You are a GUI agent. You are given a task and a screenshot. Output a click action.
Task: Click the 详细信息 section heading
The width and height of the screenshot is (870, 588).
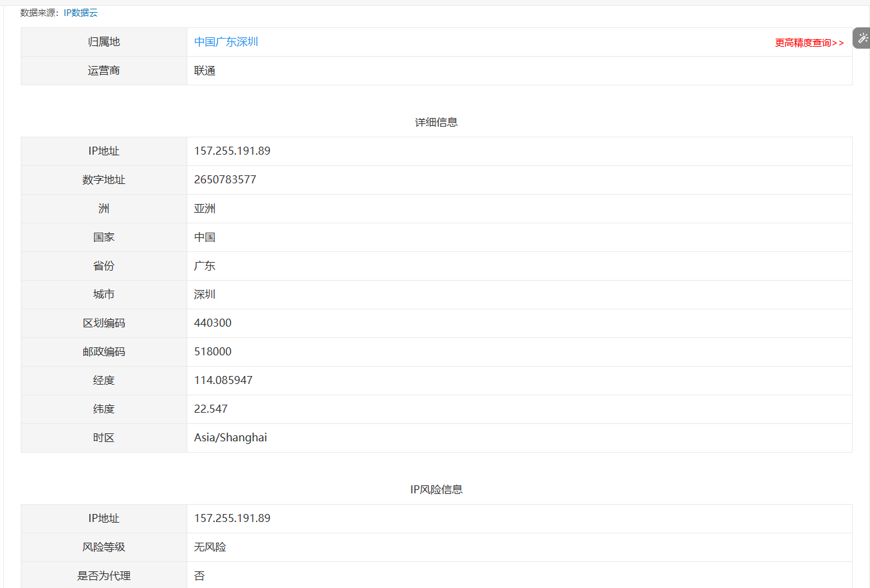(x=435, y=122)
